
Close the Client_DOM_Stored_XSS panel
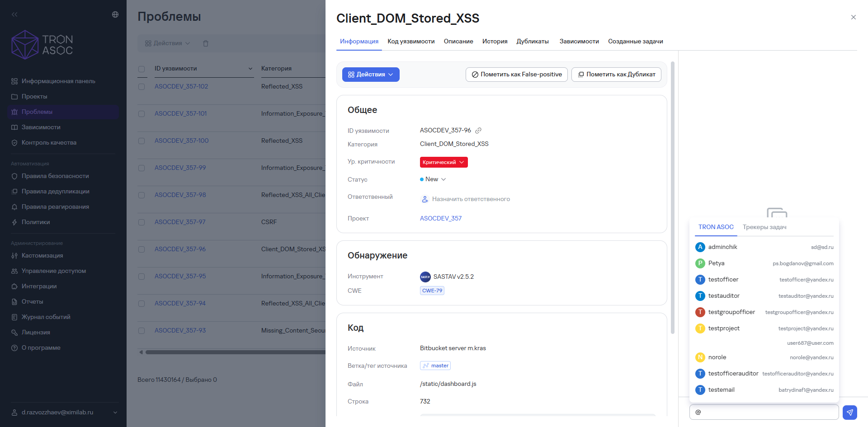point(854,17)
